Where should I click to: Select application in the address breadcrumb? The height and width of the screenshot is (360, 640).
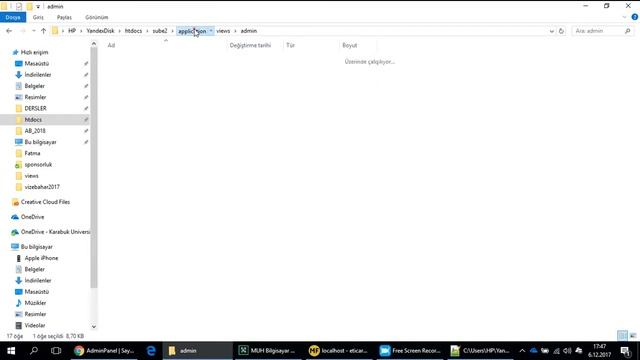coord(192,31)
